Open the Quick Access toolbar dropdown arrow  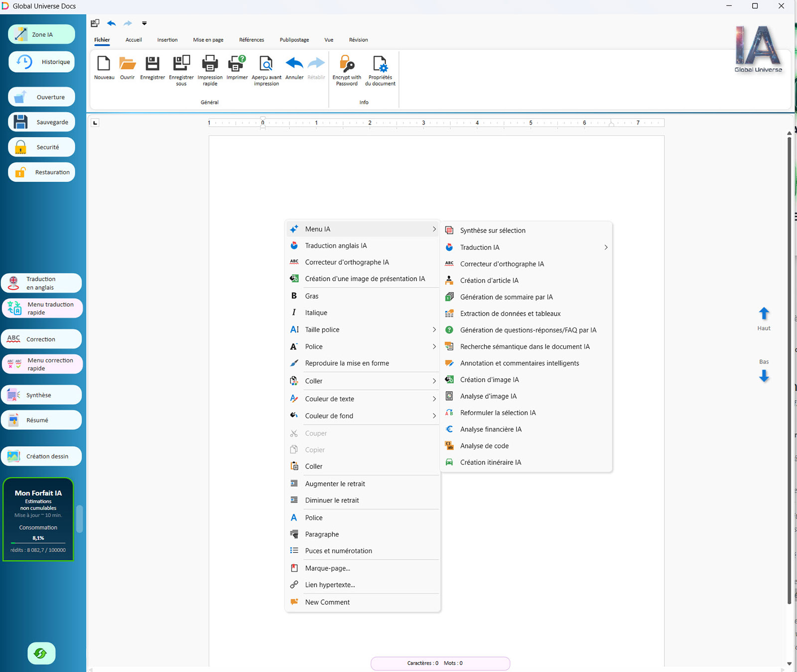point(144,23)
